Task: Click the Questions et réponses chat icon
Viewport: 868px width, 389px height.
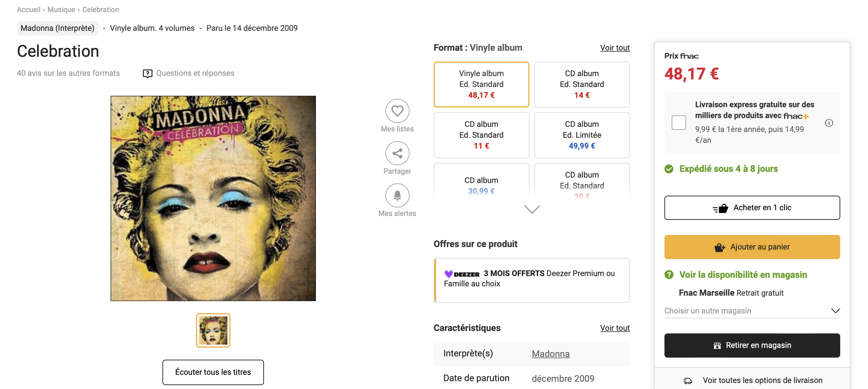Action: coord(148,73)
